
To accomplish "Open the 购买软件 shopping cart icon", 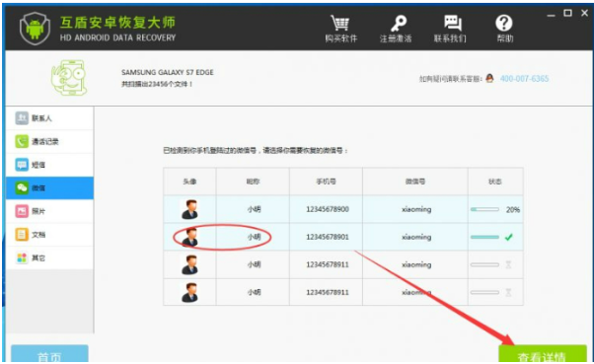I will click(x=340, y=24).
